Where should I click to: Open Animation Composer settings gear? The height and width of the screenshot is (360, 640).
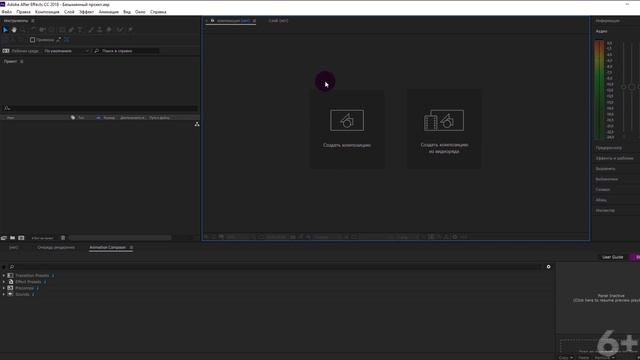(x=549, y=267)
